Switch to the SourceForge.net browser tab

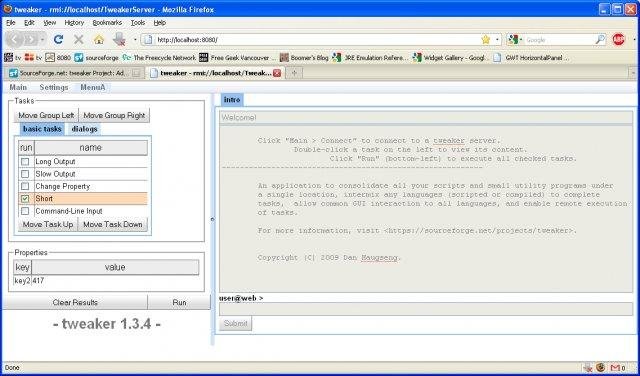point(74,73)
